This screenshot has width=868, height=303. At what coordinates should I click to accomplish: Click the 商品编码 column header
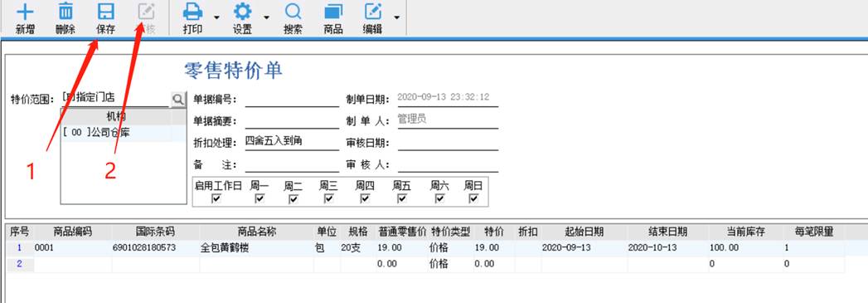[72, 232]
